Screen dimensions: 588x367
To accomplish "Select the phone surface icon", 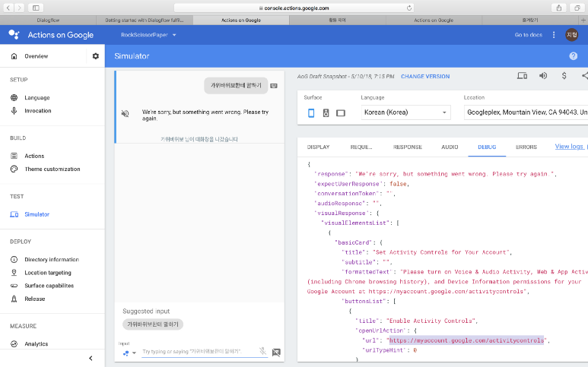I will point(311,113).
